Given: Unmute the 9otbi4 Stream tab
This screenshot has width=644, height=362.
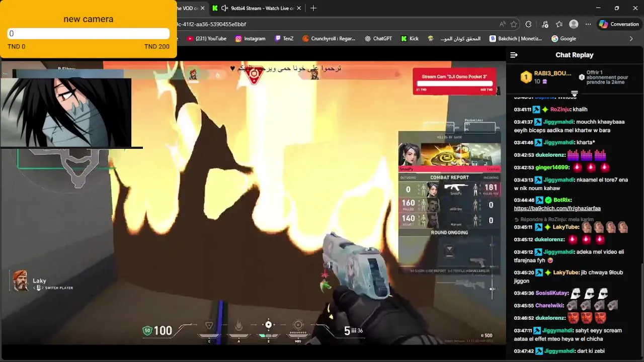Looking at the screenshot, I should tap(224, 8).
